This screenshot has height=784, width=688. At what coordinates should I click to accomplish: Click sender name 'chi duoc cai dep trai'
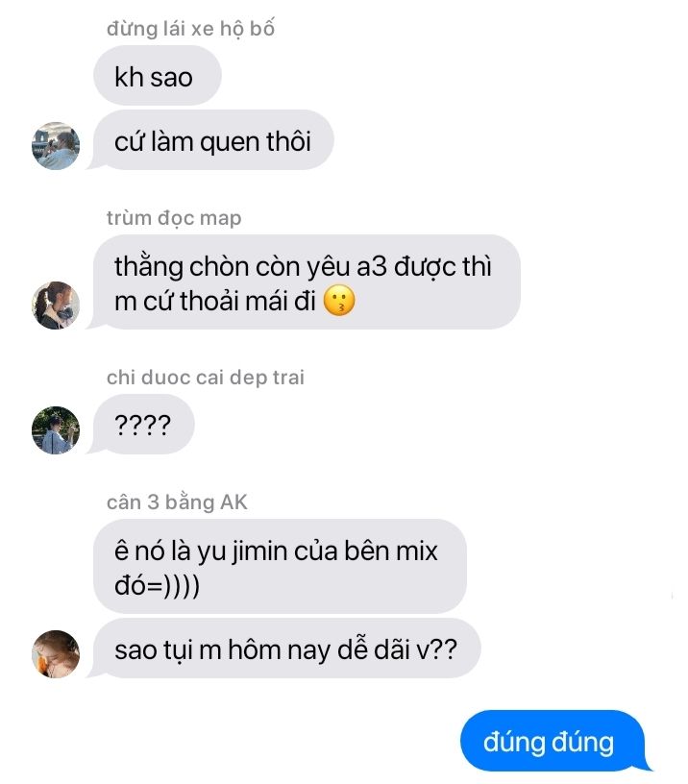206,378
